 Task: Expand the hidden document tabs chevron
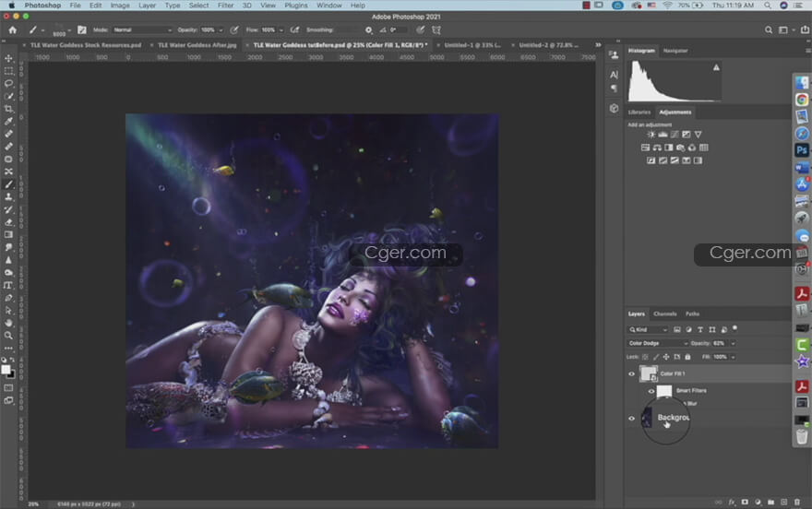598,45
